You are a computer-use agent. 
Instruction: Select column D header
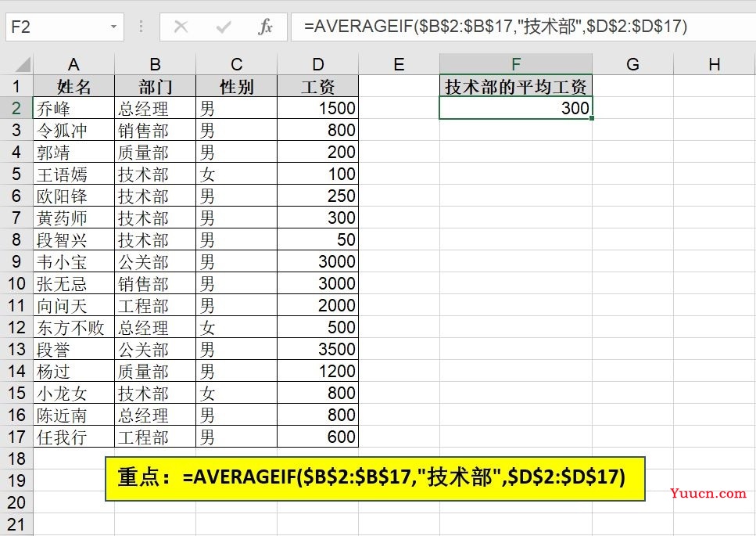(x=317, y=63)
